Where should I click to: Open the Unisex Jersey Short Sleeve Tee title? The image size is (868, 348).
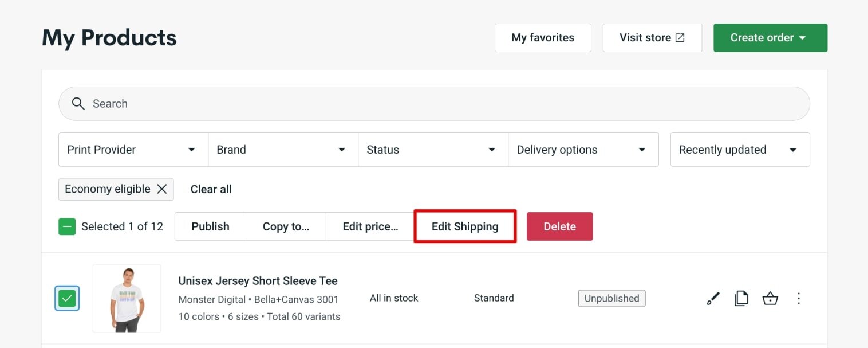pyautogui.click(x=258, y=281)
